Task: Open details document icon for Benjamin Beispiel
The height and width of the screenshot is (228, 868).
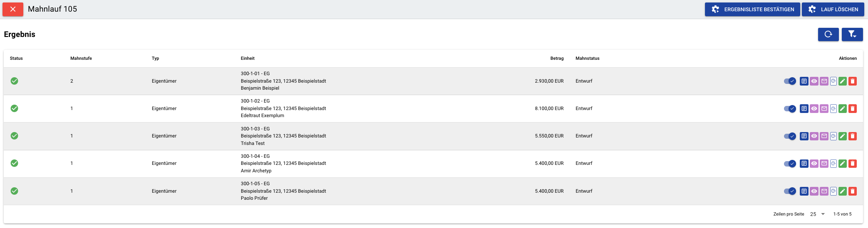Action: tap(804, 81)
